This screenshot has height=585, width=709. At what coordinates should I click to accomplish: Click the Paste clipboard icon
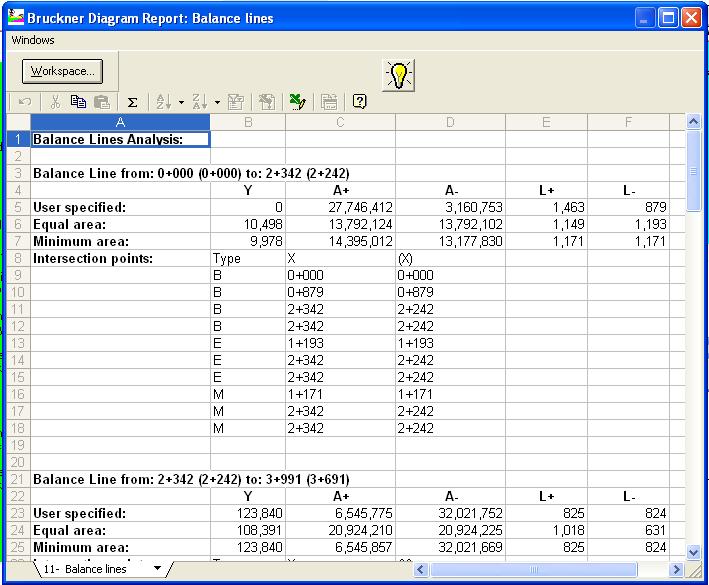[x=102, y=102]
